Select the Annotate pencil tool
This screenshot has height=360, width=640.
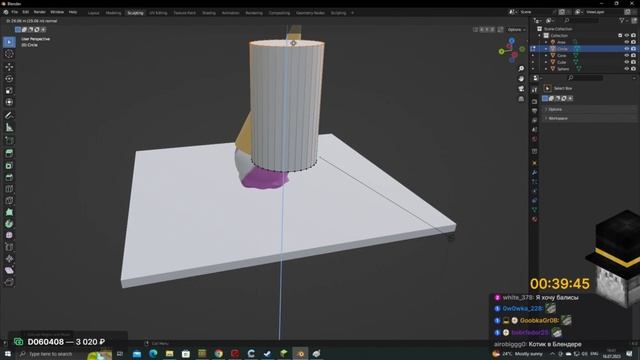(x=9, y=116)
